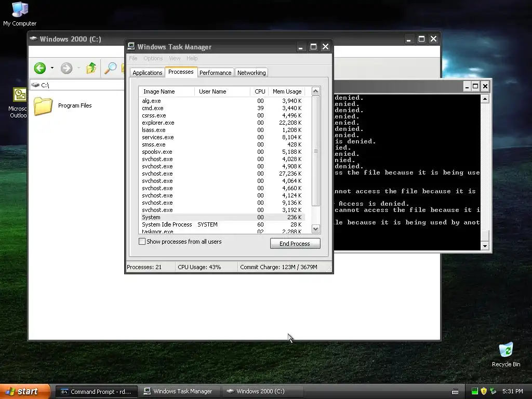The height and width of the screenshot is (399, 532).
Task: Click the 5:31 PM taskbar clock
Action: point(513,391)
